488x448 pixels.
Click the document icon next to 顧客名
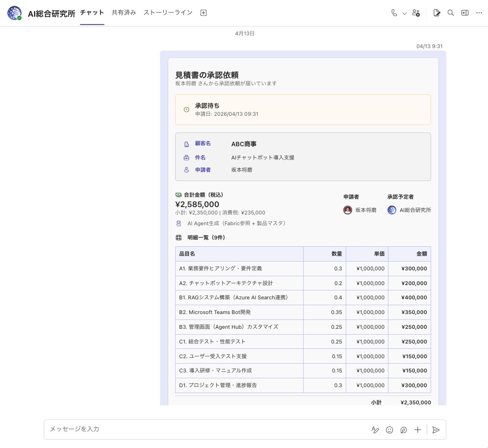[186, 144]
